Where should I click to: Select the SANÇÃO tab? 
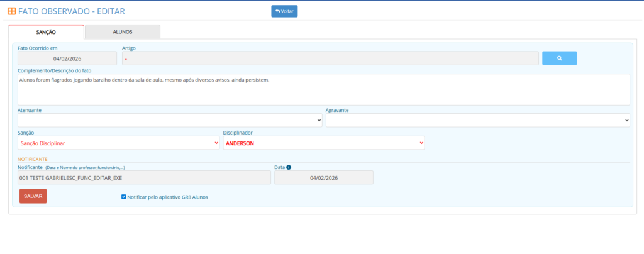pos(46,31)
